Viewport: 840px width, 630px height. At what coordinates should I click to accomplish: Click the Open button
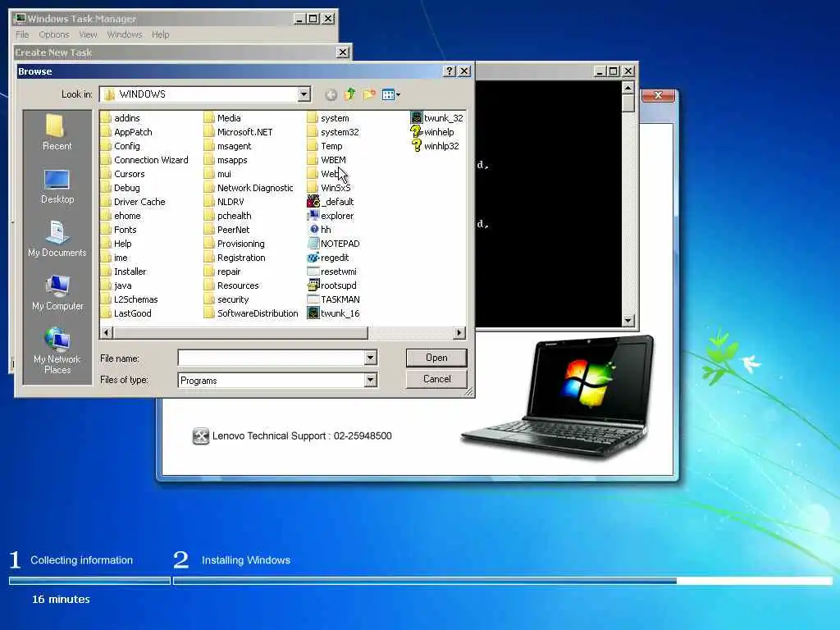(436, 358)
